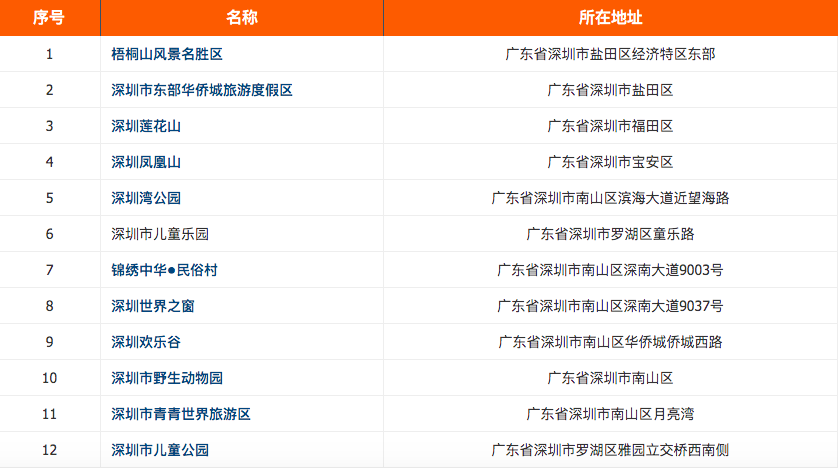Image resolution: width=838 pixels, height=468 pixels.
Task: Click the 深圳市儿童乐园 name
Action: (160, 234)
